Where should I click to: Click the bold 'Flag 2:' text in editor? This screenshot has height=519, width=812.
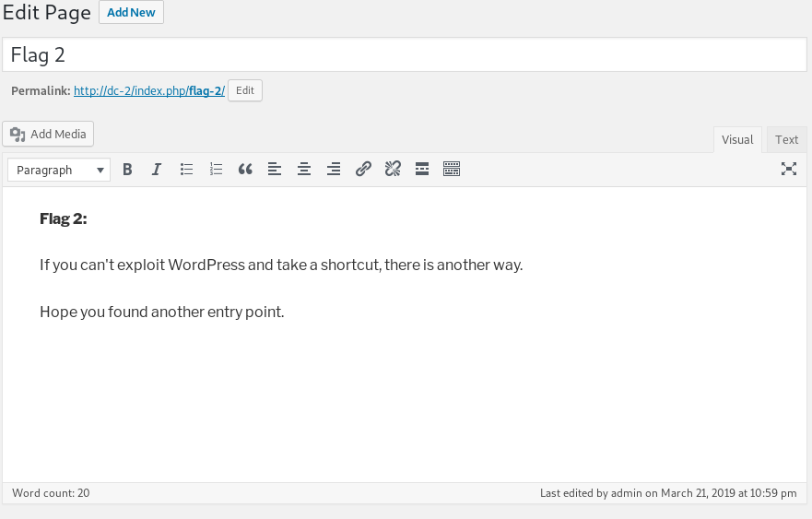pos(64,218)
